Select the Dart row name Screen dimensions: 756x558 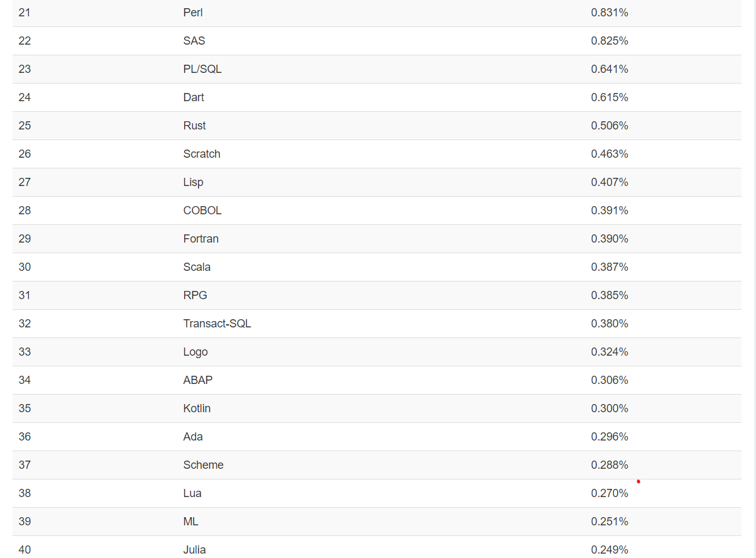click(x=194, y=97)
